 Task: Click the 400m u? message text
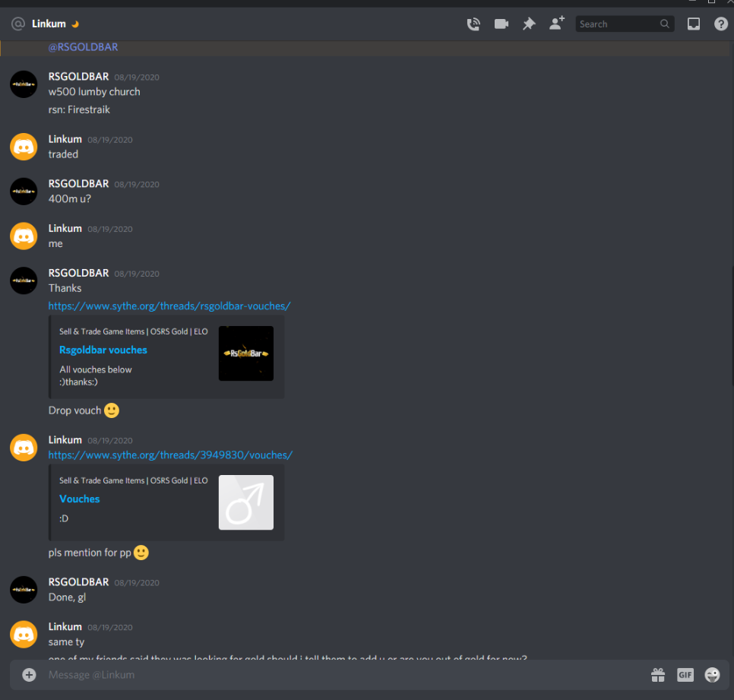click(70, 198)
